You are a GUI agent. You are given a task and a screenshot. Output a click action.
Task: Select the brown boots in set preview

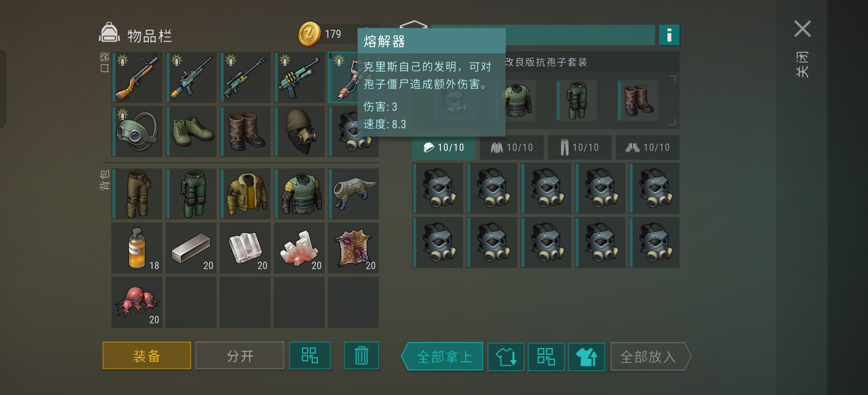pyautogui.click(x=638, y=100)
